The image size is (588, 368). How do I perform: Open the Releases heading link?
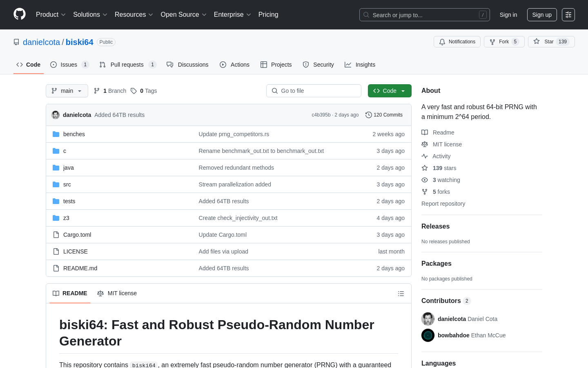(435, 226)
